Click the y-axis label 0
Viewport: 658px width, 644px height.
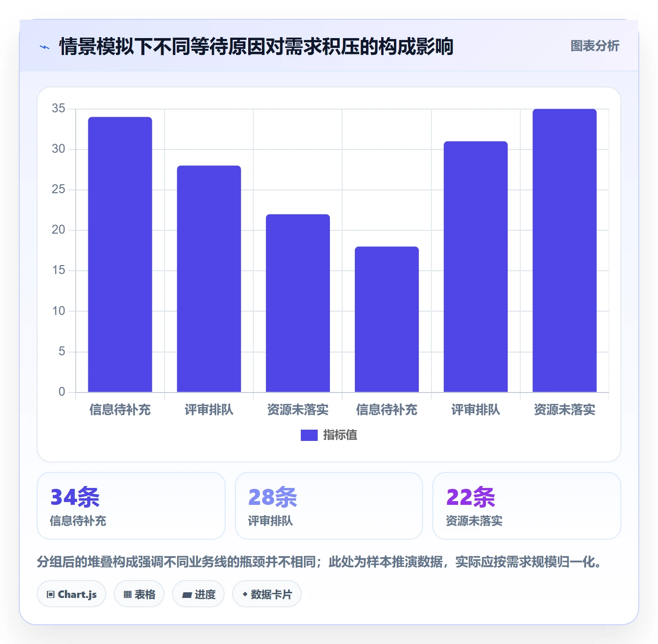[62, 392]
